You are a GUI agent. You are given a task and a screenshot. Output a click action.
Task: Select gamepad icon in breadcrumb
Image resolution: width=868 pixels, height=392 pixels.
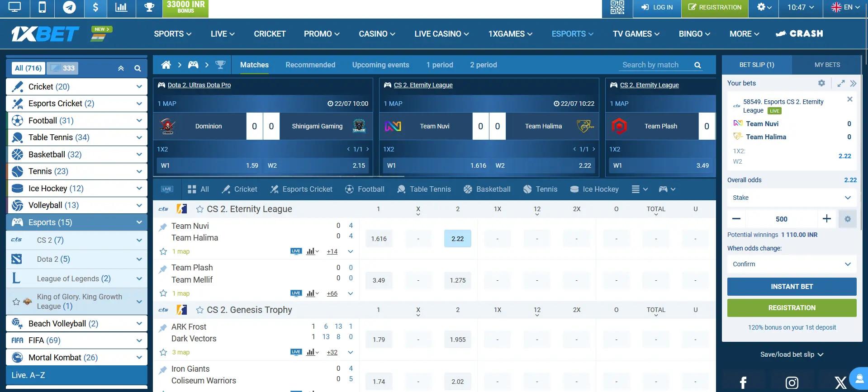[x=193, y=65]
